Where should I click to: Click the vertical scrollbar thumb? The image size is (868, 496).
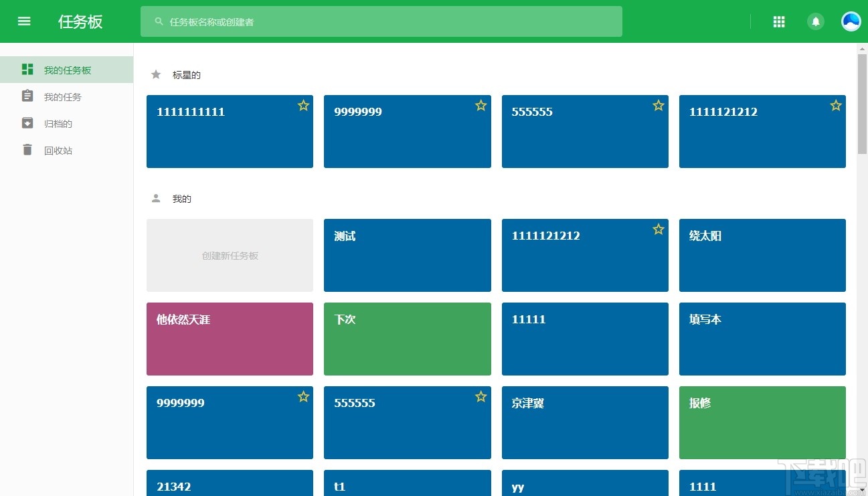pos(862,104)
